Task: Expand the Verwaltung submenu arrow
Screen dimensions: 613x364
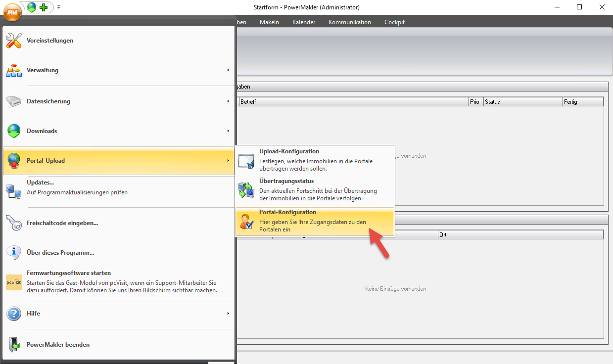Action: (x=228, y=70)
